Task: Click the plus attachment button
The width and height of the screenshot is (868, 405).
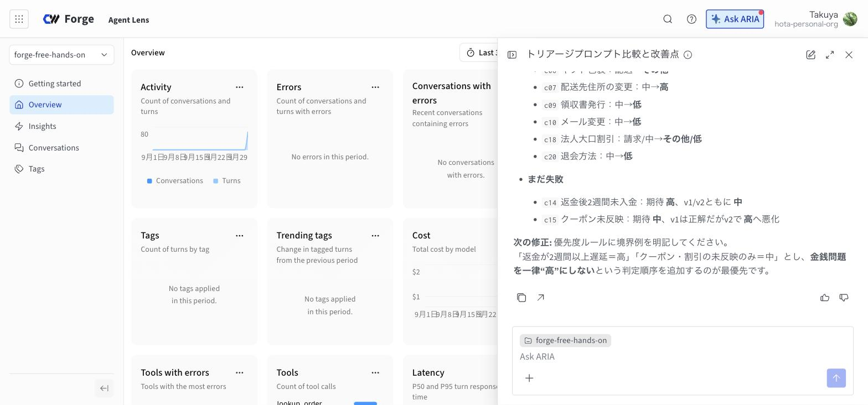Action: coord(529,378)
